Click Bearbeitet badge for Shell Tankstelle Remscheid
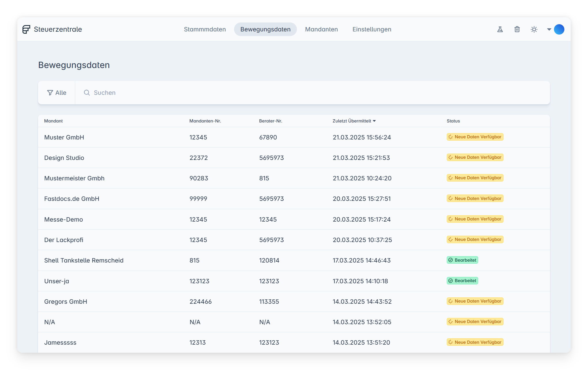Screen dimensions: 588x370 click(463, 260)
